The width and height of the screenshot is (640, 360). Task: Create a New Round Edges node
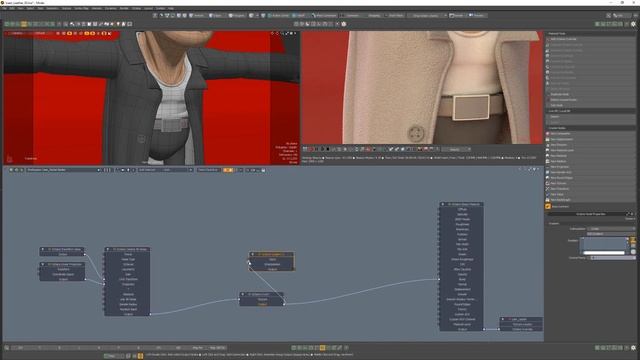(x=591, y=178)
